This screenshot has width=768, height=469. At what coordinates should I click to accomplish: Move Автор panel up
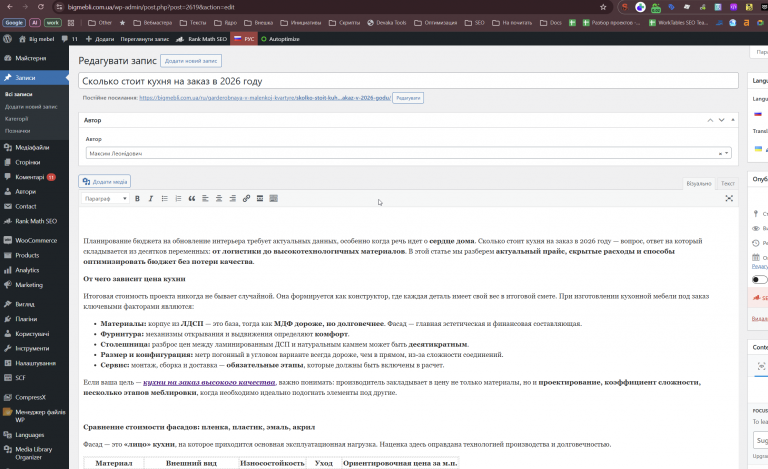click(710, 120)
